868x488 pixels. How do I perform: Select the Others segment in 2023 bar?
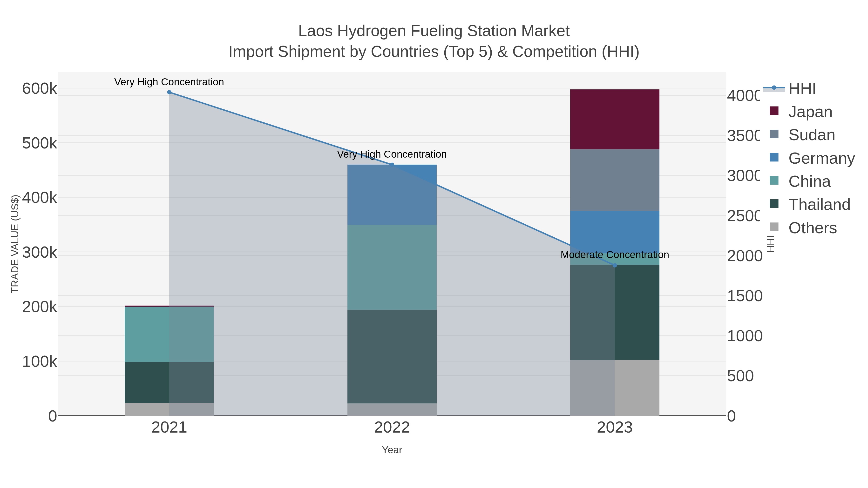(x=615, y=388)
